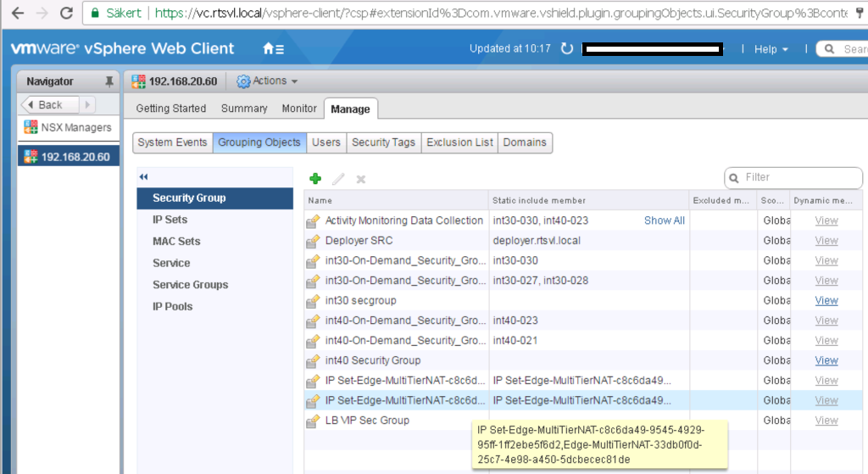Select IP Sets in grouping list
This screenshot has width=868, height=474.
(214, 220)
